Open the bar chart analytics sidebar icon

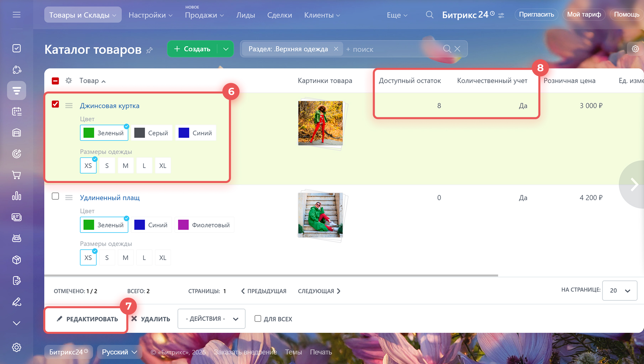tap(16, 196)
